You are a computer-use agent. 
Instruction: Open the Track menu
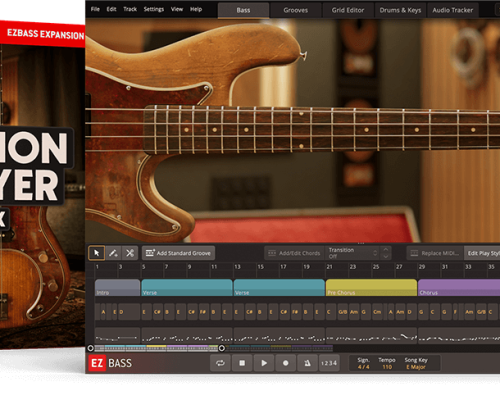tap(130, 9)
